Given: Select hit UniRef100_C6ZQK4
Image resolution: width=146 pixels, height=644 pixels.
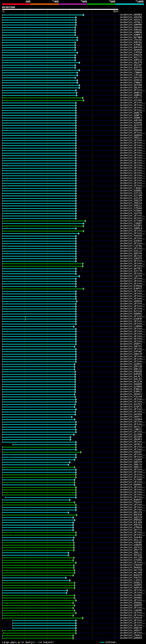Looking at the screenshot, I should tap(131, 419).
